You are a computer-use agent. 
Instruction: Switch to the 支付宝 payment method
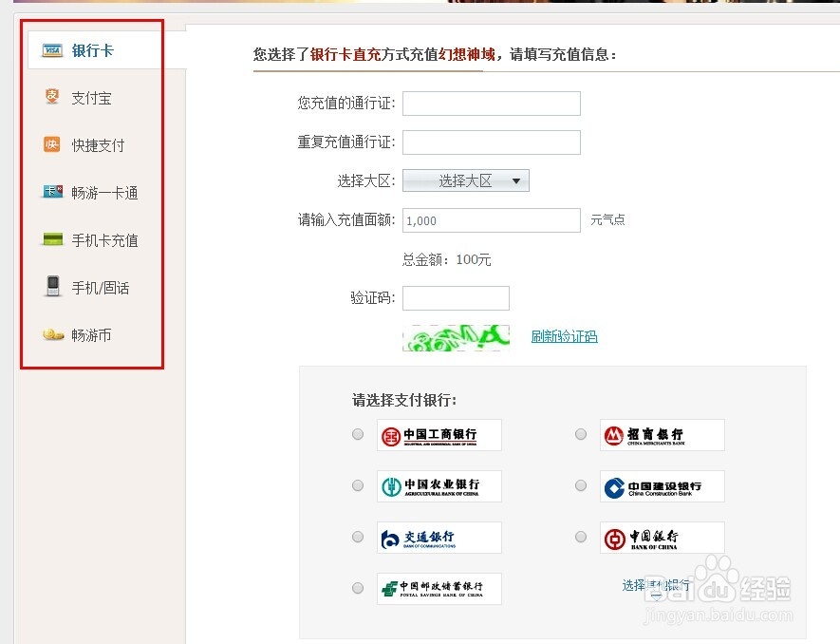pos(94,98)
